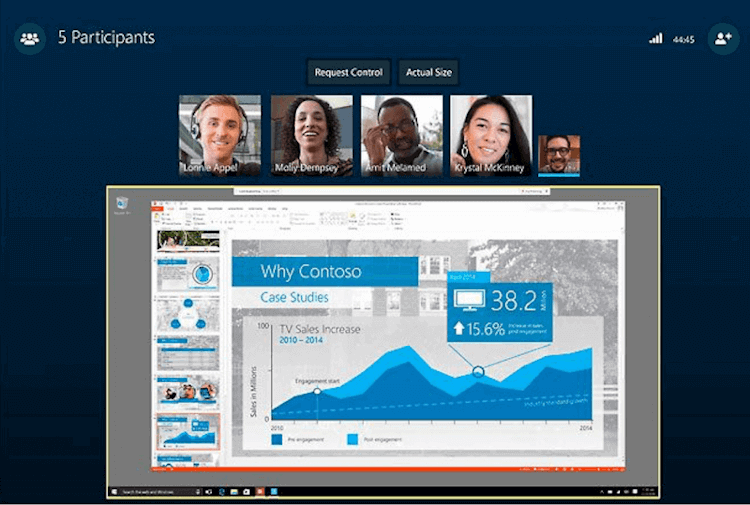Click the Windows Start button in shared screen
The width and height of the screenshot is (750, 505).
coord(114,491)
